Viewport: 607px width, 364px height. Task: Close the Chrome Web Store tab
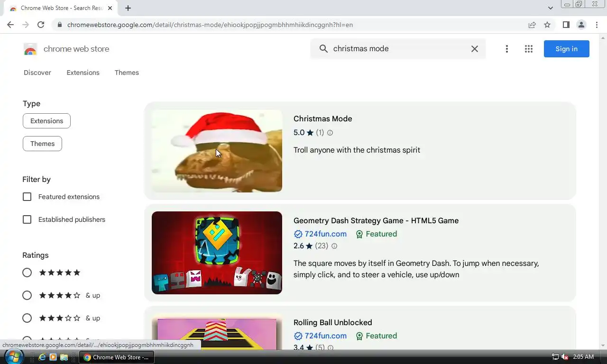click(110, 8)
